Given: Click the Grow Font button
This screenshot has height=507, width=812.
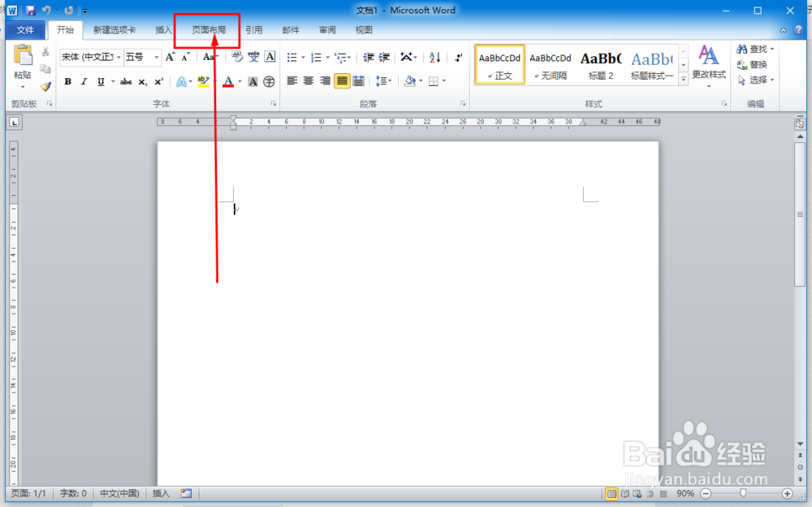Looking at the screenshot, I should pyautogui.click(x=170, y=57).
